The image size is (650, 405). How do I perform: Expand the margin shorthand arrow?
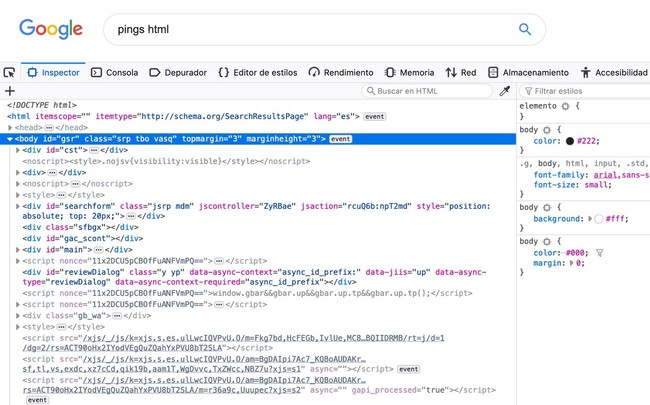click(572, 263)
